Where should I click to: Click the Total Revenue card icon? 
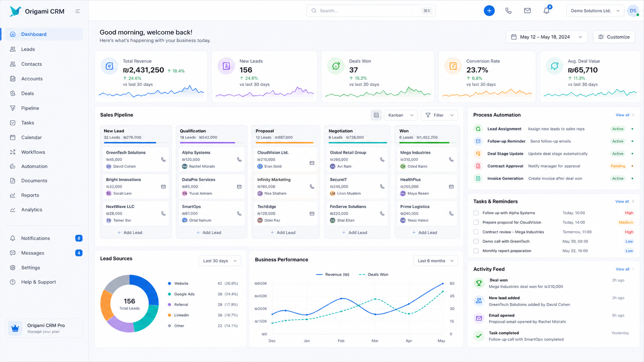(109, 66)
